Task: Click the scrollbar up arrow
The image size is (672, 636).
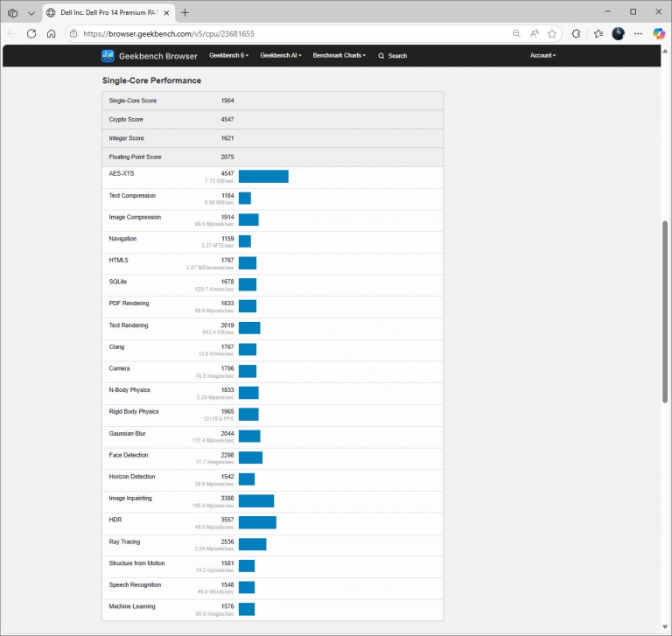Action: (665, 51)
